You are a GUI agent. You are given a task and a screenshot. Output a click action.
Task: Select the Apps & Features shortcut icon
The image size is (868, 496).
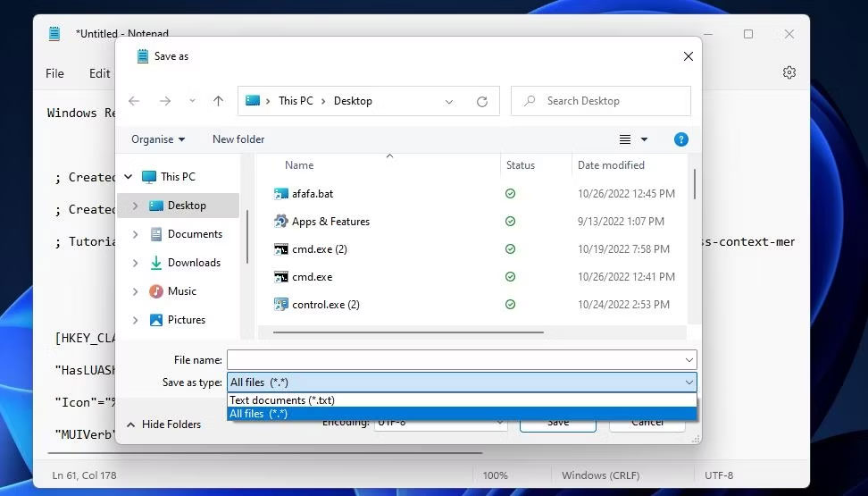[281, 221]
